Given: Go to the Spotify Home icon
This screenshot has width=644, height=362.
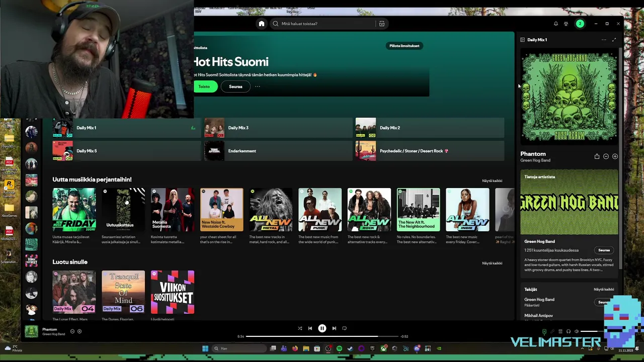Looking at the screenshot, I should click(x=261, y=24).
